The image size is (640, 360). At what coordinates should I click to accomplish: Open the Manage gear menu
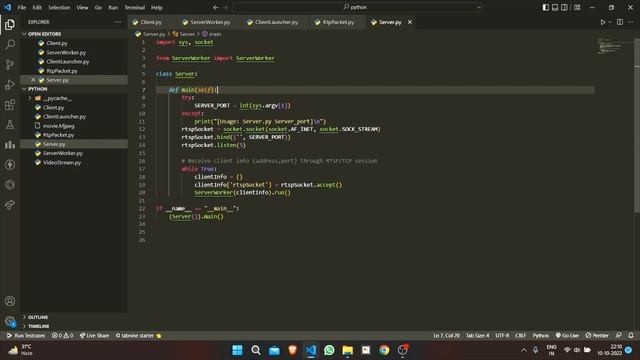click(x=10, y=321)
